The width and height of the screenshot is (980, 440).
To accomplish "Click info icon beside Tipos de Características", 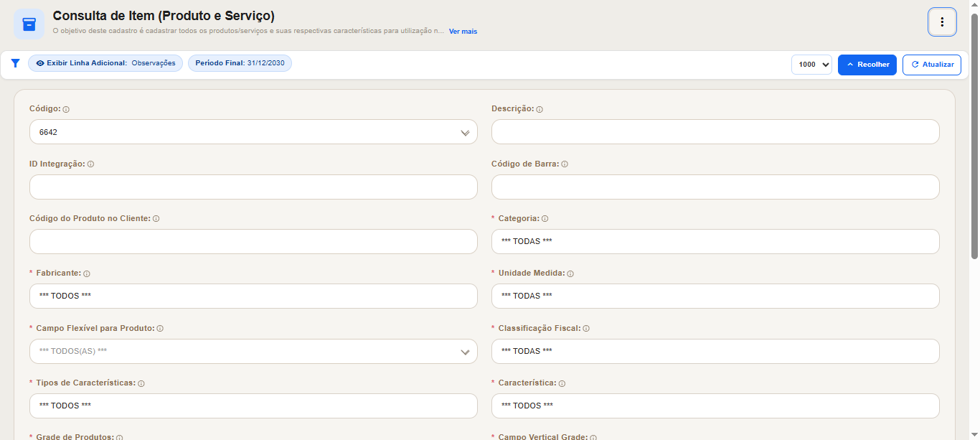I will click(141, 384).
